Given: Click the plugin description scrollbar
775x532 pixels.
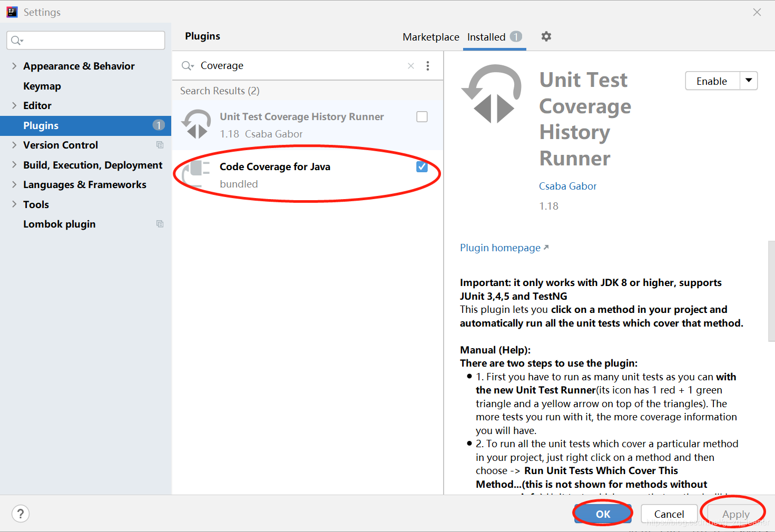Looking at the screenshot, I should pos(772,291).
